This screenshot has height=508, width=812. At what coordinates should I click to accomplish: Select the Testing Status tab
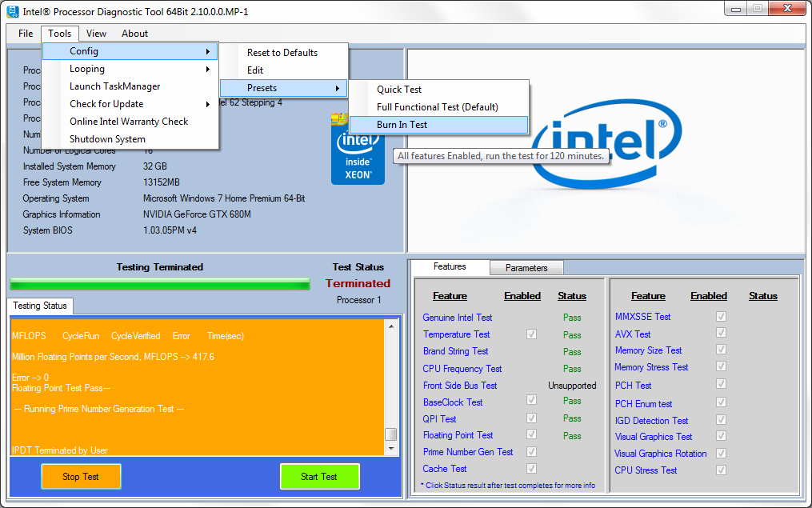[x=40, y=306]
